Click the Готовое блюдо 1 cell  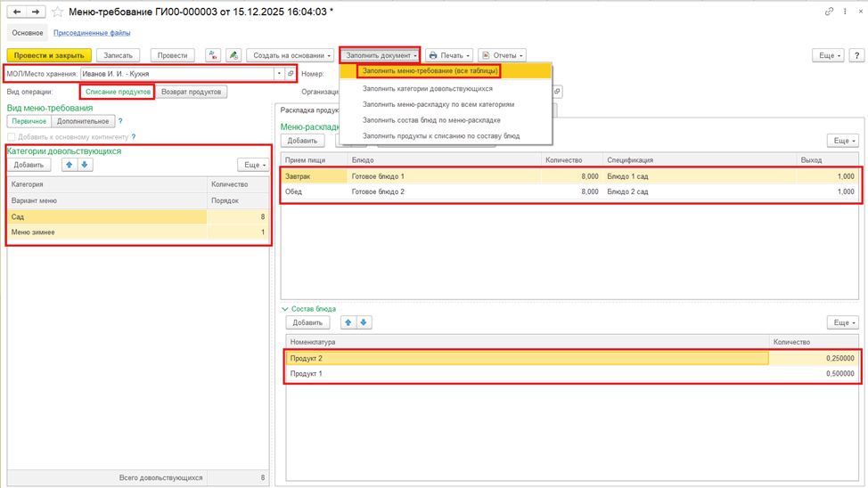click(x=445, y=176)
